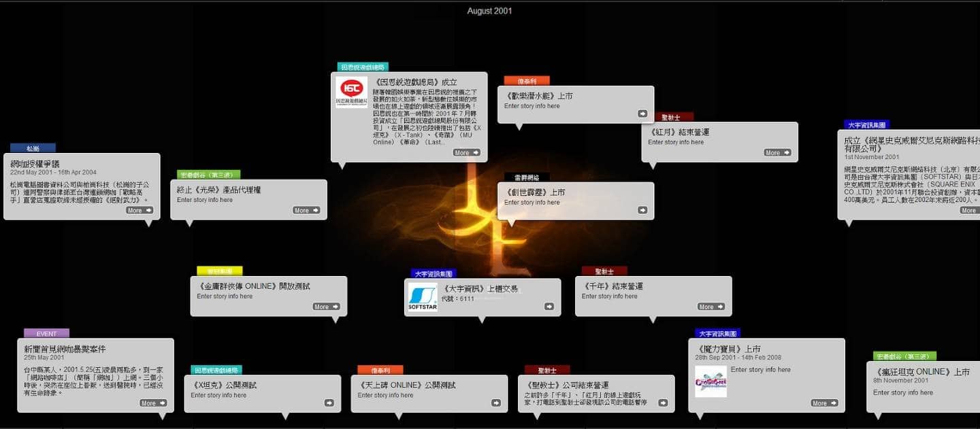Open the 《因思銳遊戲總局》成立 story title

tap(416, 82)
